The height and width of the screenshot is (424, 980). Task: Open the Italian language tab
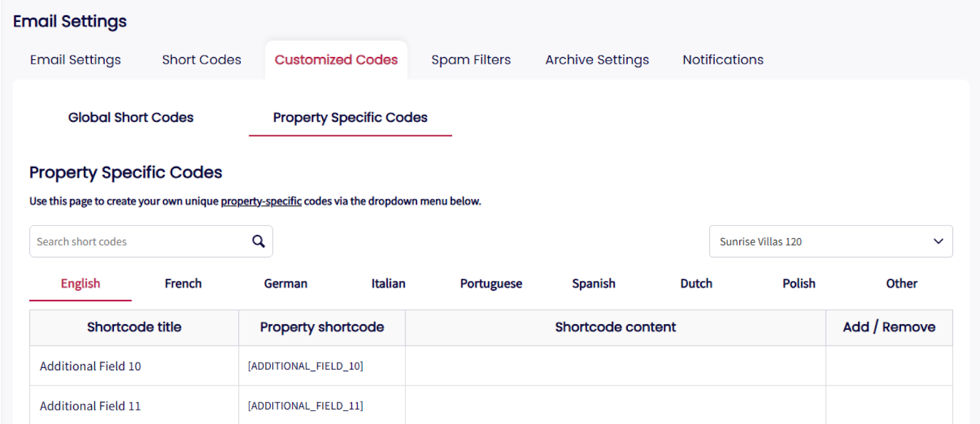pyautogui.click(x=388, y=284)
